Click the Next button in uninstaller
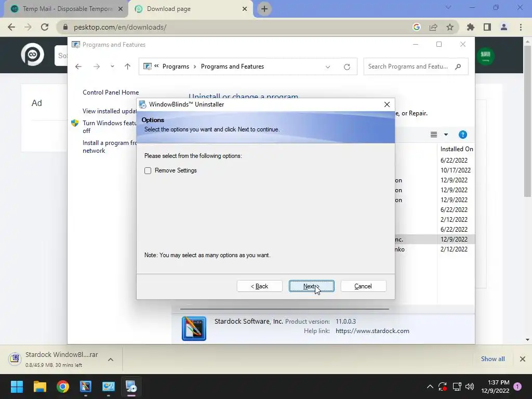 coord(312,286)
